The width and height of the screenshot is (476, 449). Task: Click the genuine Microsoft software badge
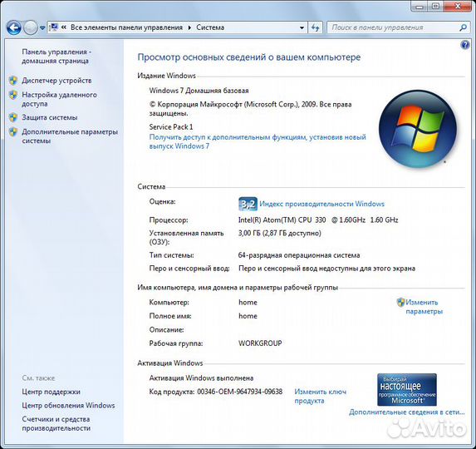[x=407, y=390]
